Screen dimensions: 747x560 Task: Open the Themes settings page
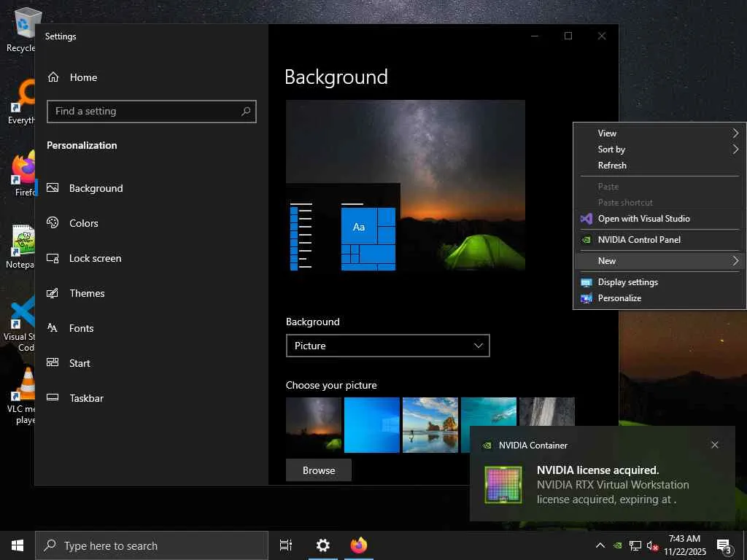87,293
